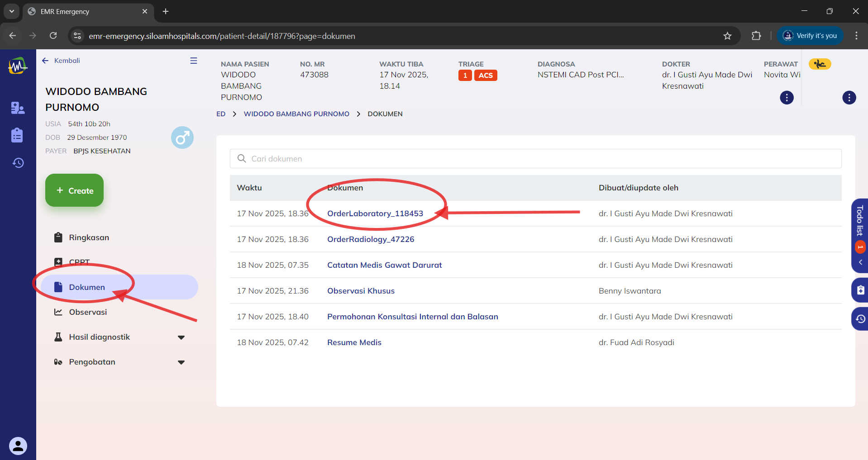Click the patient list icon in left rail
868x460 pixels.
tap(18, 108)
